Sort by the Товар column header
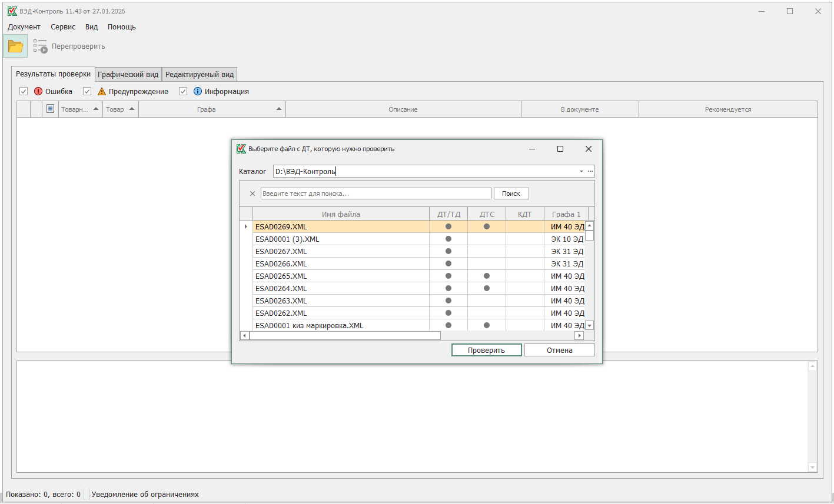This screenshot has height=504, width=834. [x=115, y=109]
